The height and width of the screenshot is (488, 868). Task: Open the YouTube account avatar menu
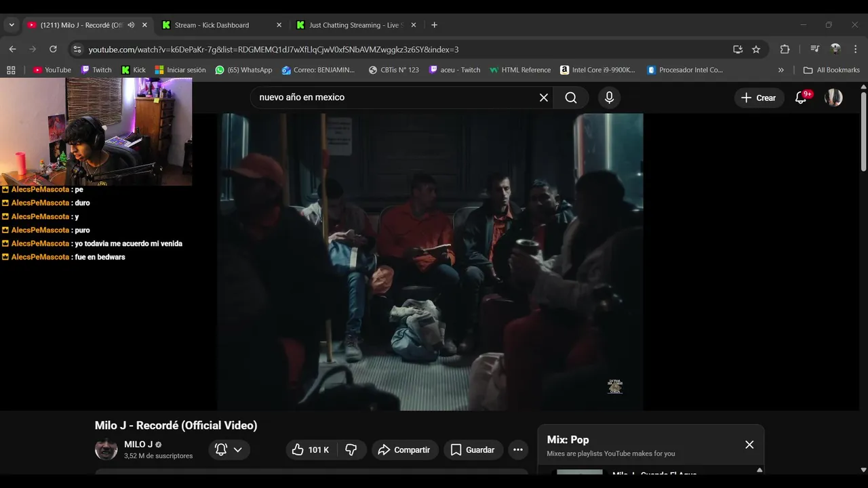pyautogui.click(x=833, y=98)
